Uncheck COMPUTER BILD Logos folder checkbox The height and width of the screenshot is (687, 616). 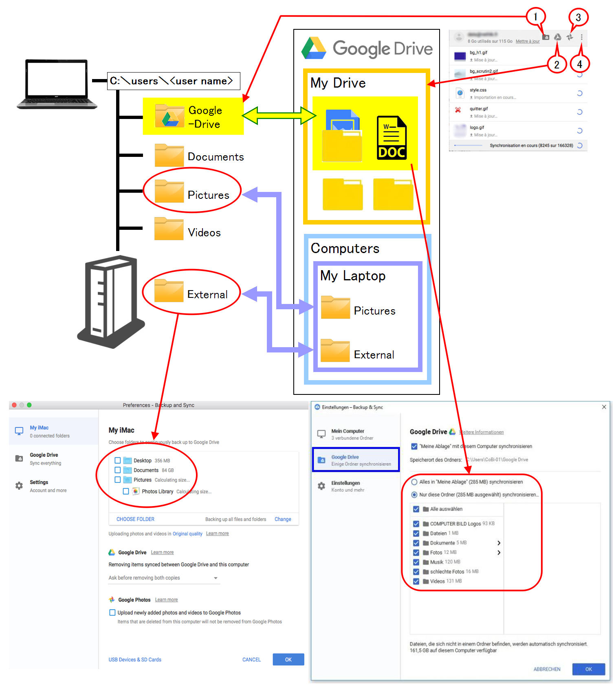pyautogui.click(x=416, y=524)
